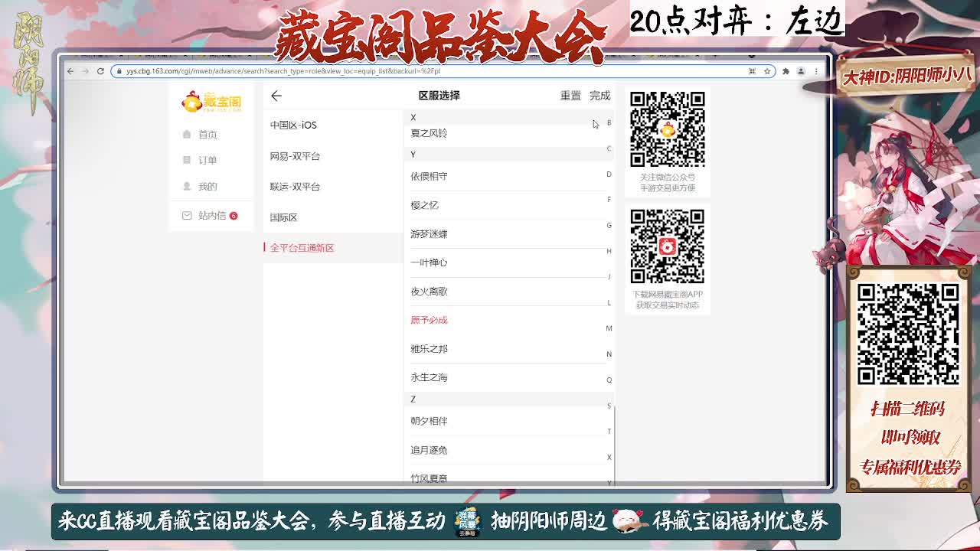Click the WeChat official account QR code

[668, 129]
